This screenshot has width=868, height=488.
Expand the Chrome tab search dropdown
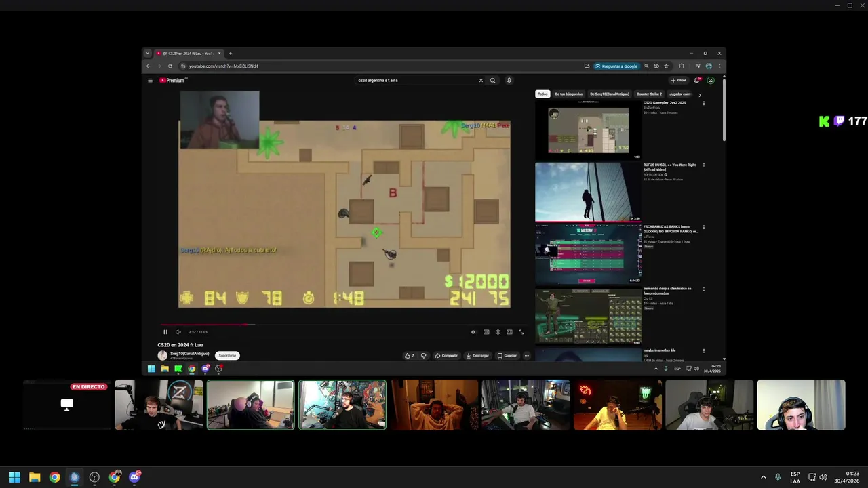[x=147, y=53]
